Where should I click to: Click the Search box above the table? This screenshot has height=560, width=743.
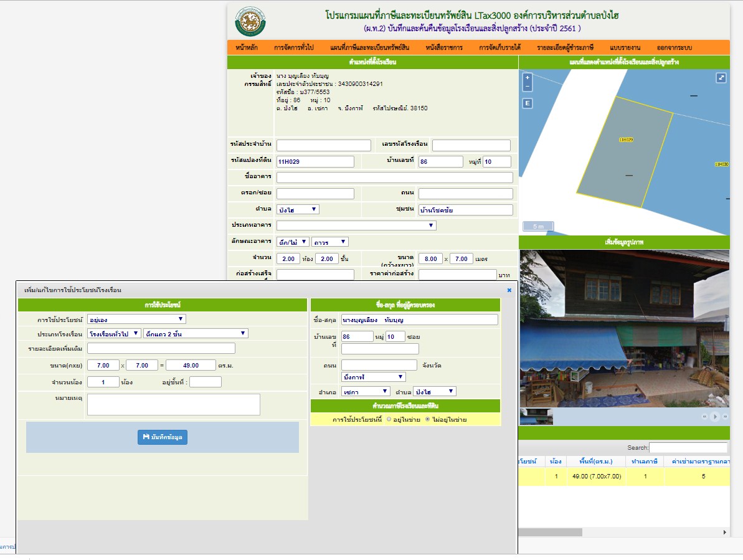[688, 447]
